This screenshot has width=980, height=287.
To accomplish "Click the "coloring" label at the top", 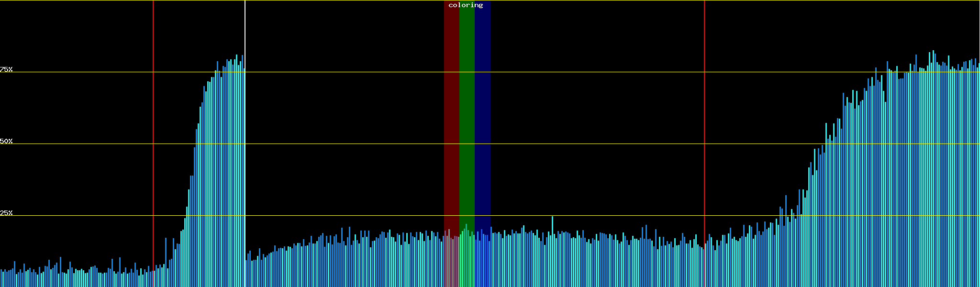I will point(466,5).
